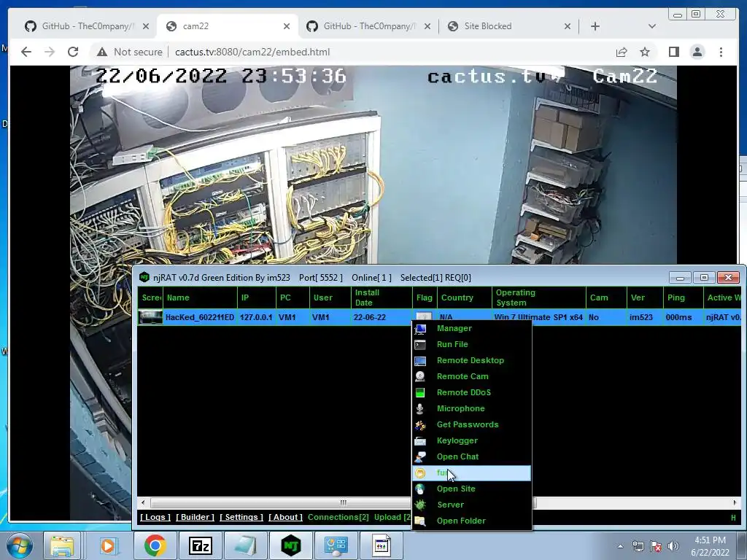
Task: Click the cactus.tv address bar URL
Action: [252, 52]
